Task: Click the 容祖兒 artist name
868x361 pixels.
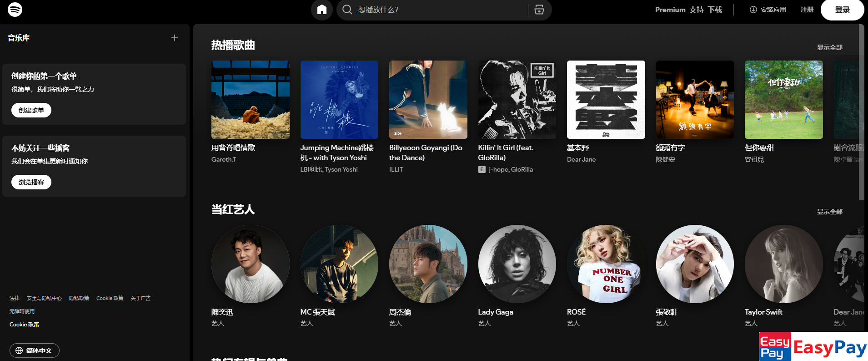Action: (x=754, y=159)
